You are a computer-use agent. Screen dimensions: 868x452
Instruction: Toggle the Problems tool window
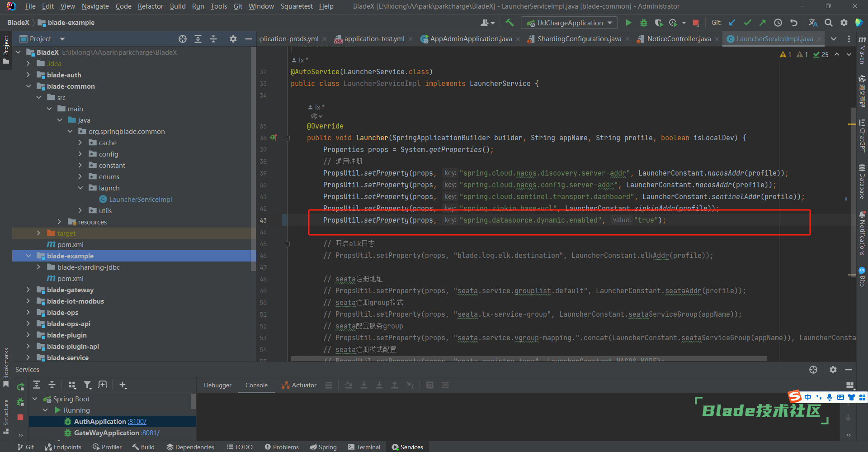point(282,447)
